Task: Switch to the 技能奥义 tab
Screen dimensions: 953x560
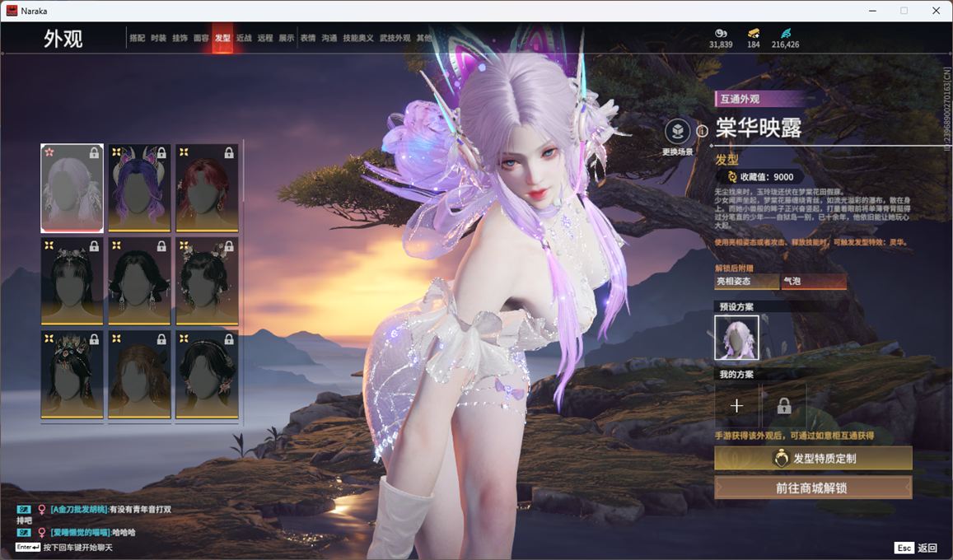Action: coord(358,38)
